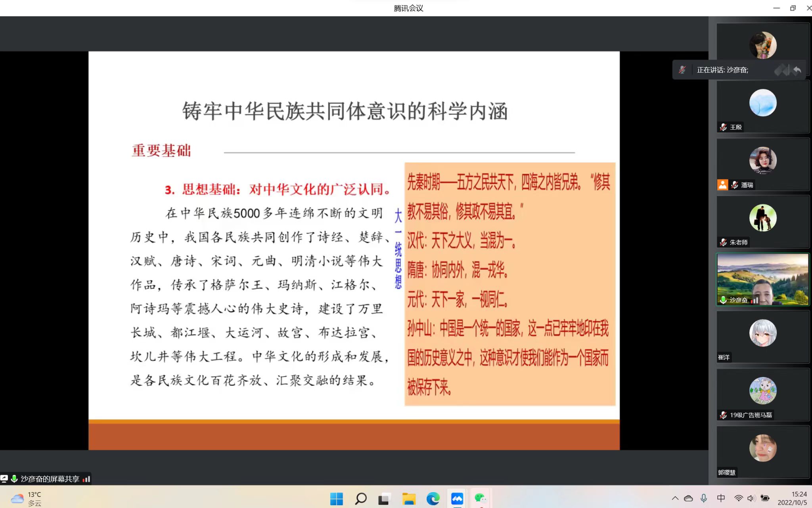Open taskbar search magnifier
The width and height of the screenshot is (812, 508).
click(360, 498)
